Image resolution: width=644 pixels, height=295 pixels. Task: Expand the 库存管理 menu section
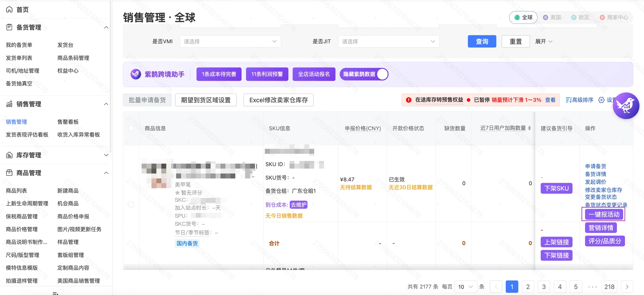(106, 155)
